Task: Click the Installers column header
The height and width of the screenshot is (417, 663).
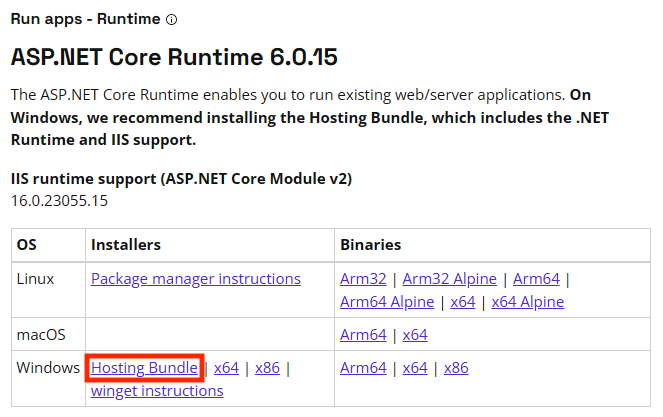Action: tap(126, 245)
